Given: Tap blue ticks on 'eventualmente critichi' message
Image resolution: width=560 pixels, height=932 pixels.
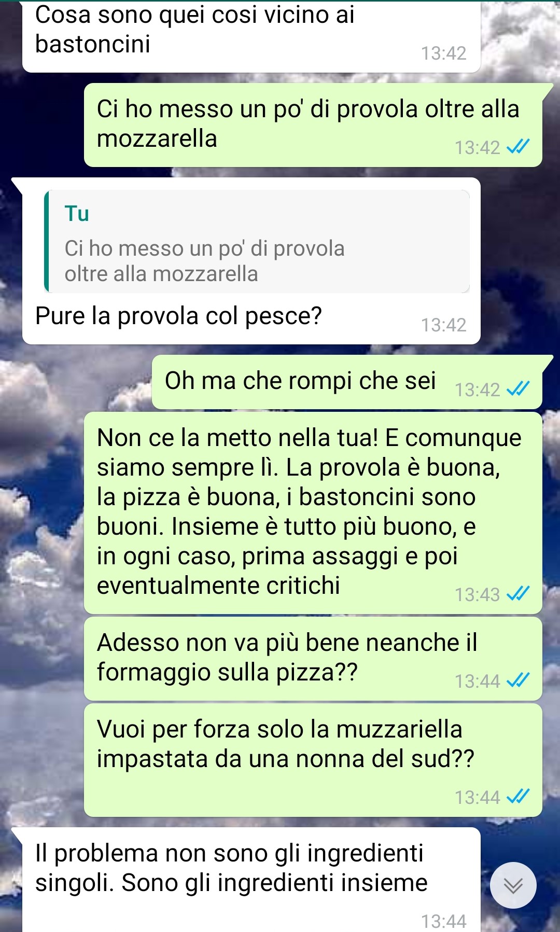Looking at the screenshot, I should (x=518, y=594).
